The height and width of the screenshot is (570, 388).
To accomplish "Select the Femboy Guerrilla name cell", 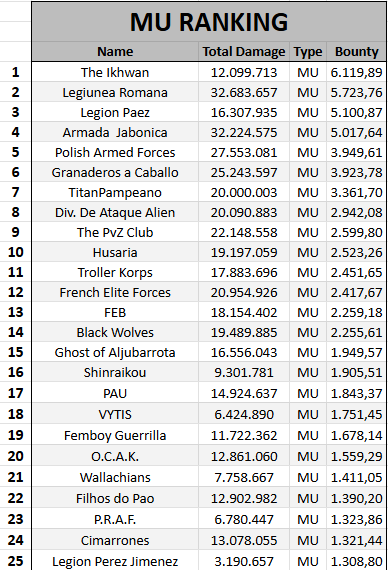I will pyautogui.click(x=115, y=435).
